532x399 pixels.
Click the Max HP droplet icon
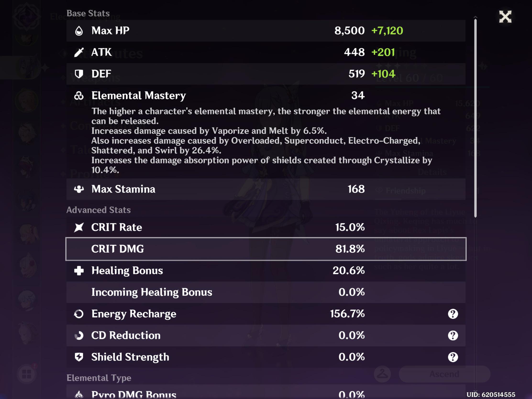pyautogui.click(x=79, y=30)
